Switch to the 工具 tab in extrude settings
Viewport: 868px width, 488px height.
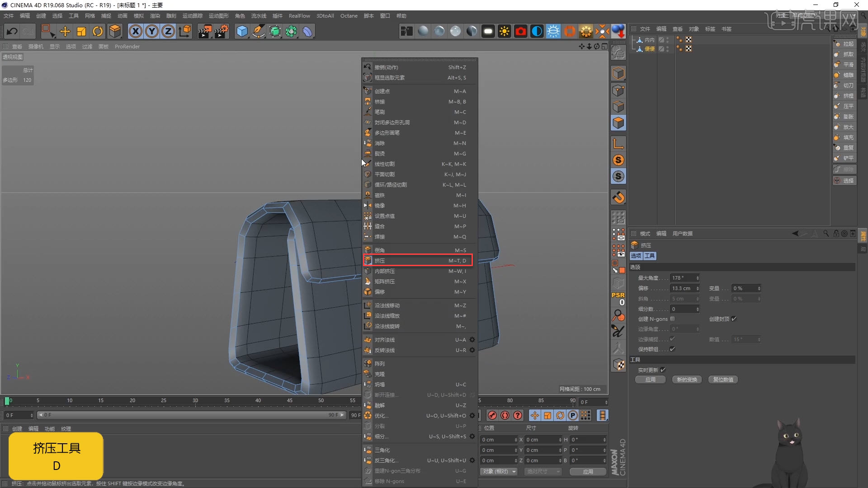(650, 256)
